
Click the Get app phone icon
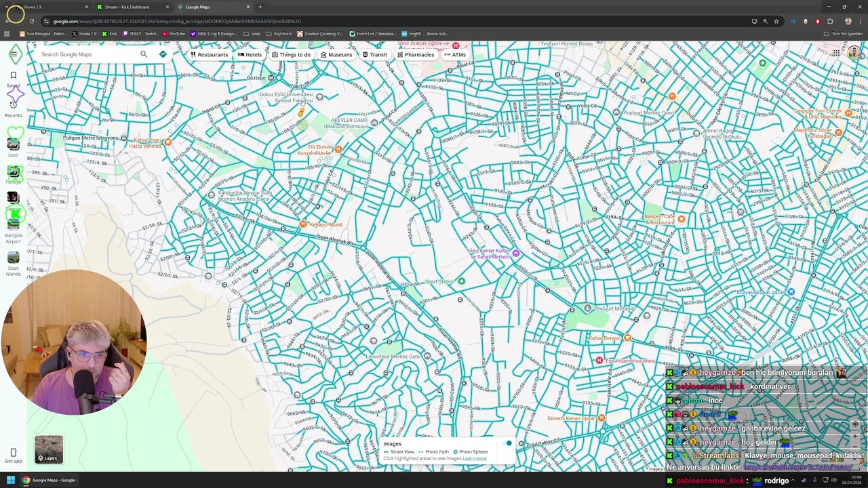[x=13, y=452]
